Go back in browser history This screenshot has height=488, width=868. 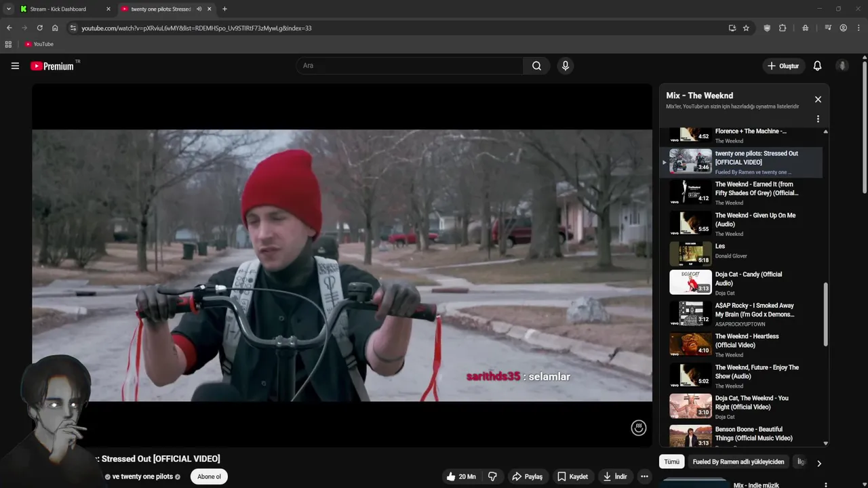[9, 28]
